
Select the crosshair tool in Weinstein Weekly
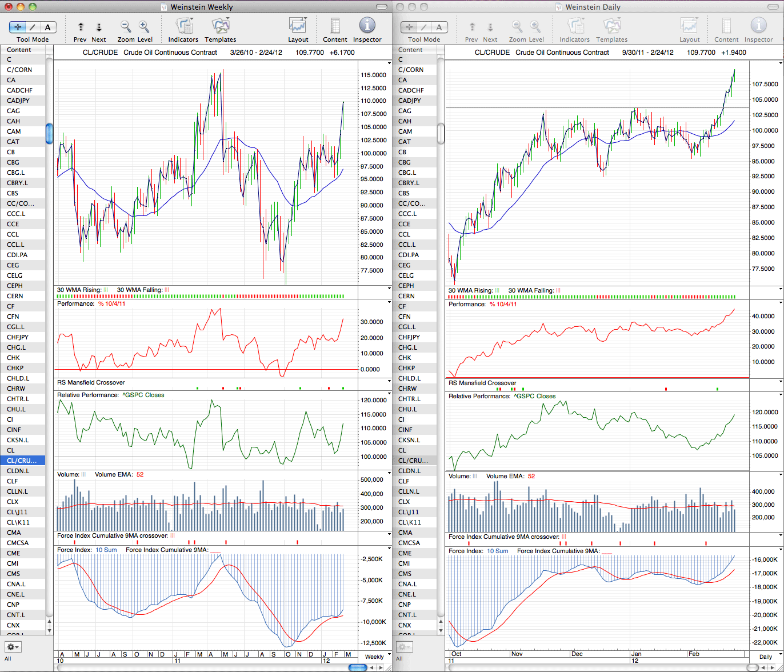(x=19, y=27)
